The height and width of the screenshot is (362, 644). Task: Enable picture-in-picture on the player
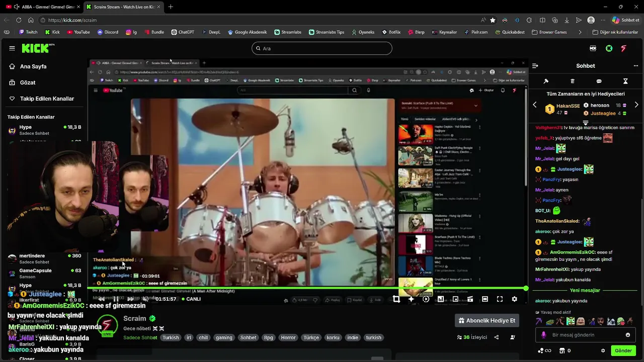point(455,299)
